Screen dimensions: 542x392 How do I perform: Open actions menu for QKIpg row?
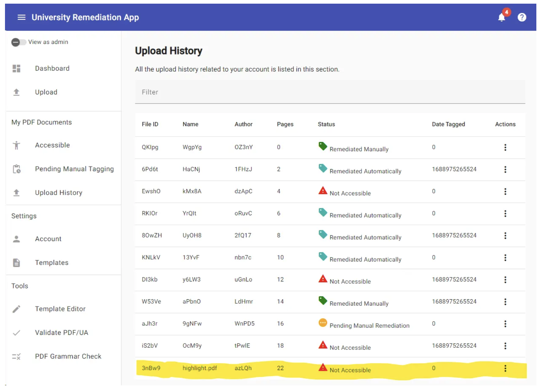pyautogui.click(x=505, y=147)
